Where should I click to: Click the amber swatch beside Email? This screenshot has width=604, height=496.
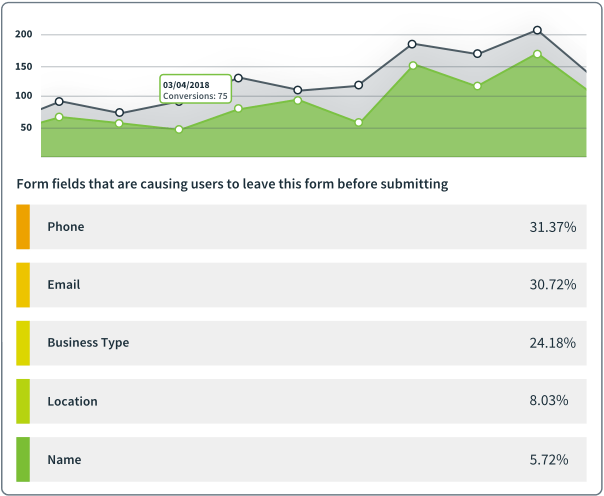click(23, 285)
